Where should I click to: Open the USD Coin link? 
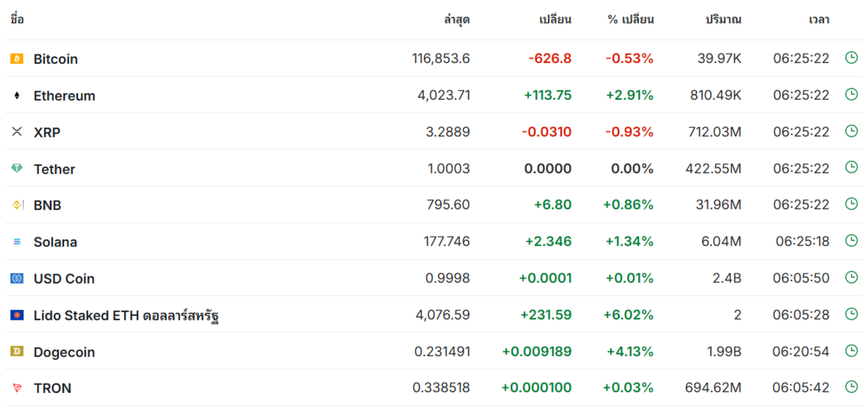click(x=64, y=278)
